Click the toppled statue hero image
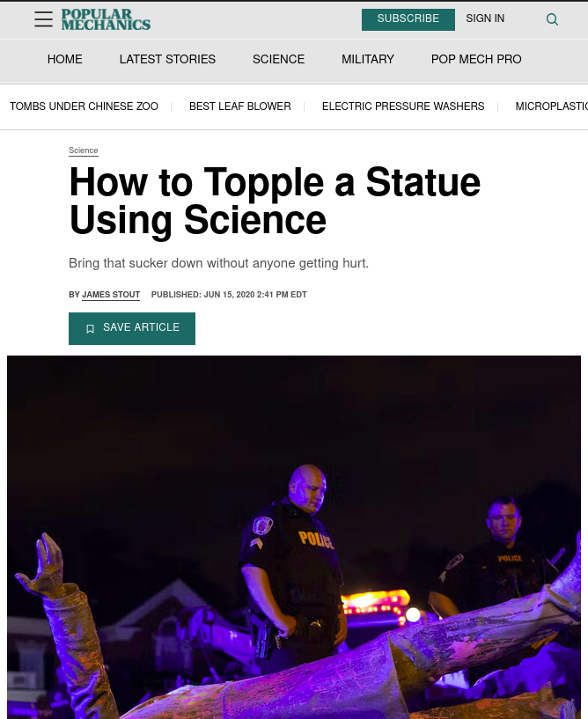 click(294, 537)
